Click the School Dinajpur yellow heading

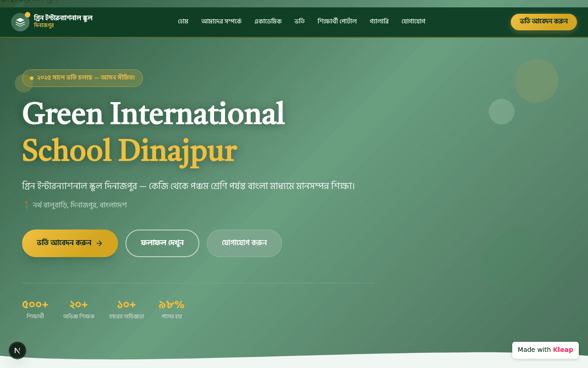130,150
